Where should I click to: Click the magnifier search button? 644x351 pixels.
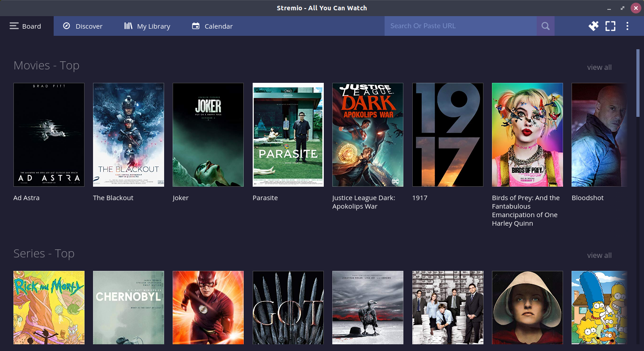point(546,26)
